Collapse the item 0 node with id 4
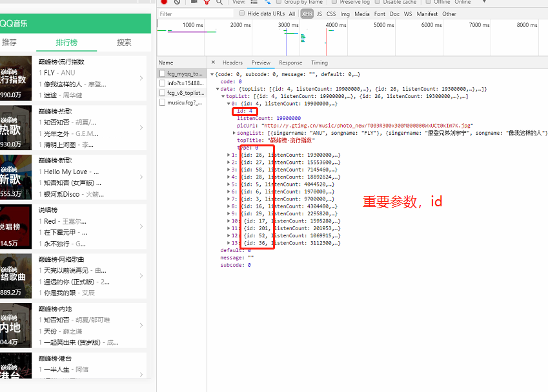 coord(228,104)
